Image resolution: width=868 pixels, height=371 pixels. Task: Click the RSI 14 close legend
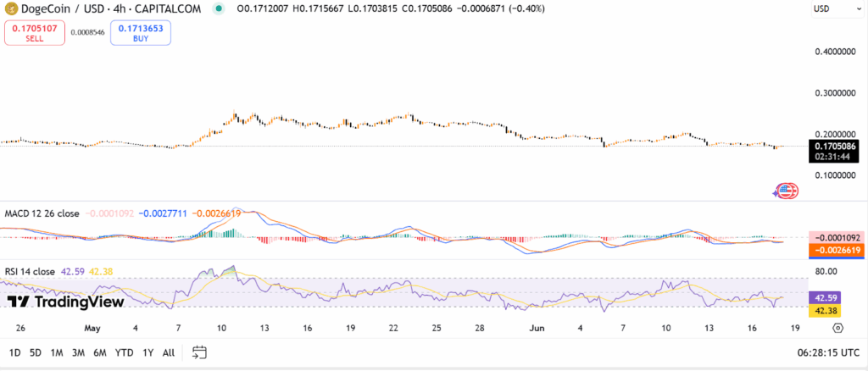tap(30, 272)
